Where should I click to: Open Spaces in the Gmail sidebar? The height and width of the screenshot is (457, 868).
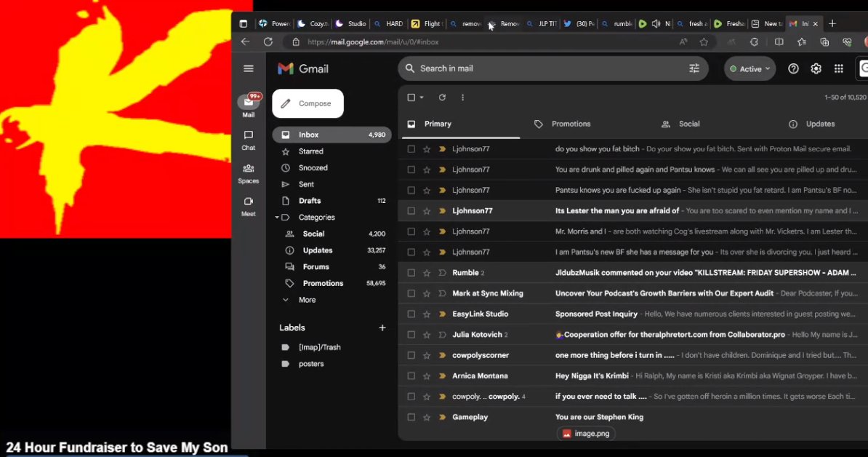tap(248, 173)
